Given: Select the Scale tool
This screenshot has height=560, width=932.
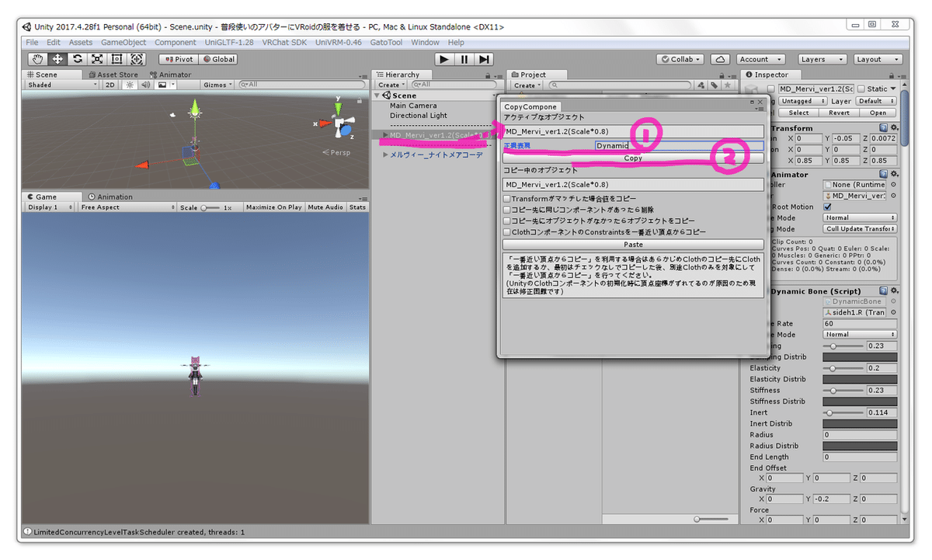Looking at the screenshot, I should pyautogui.click(x=97, y=59).
